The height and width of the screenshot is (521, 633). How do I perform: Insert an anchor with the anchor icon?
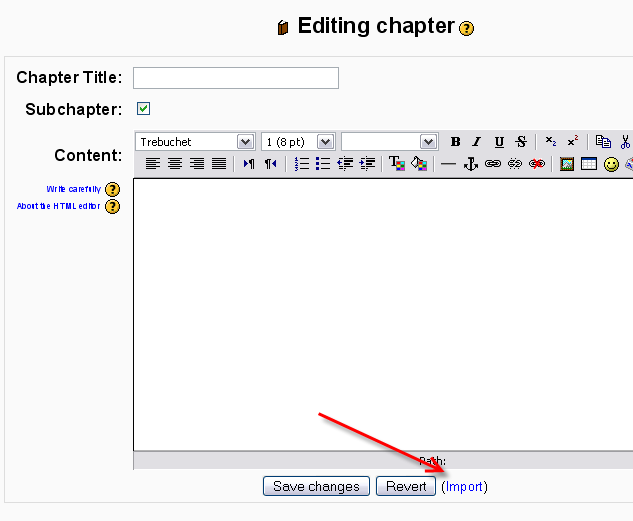click(471, 164)
